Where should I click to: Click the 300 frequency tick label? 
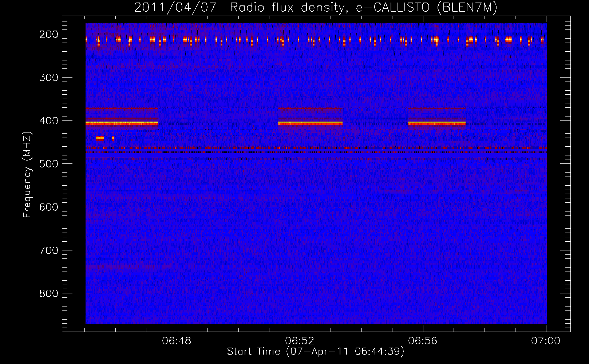click(49, 78)
